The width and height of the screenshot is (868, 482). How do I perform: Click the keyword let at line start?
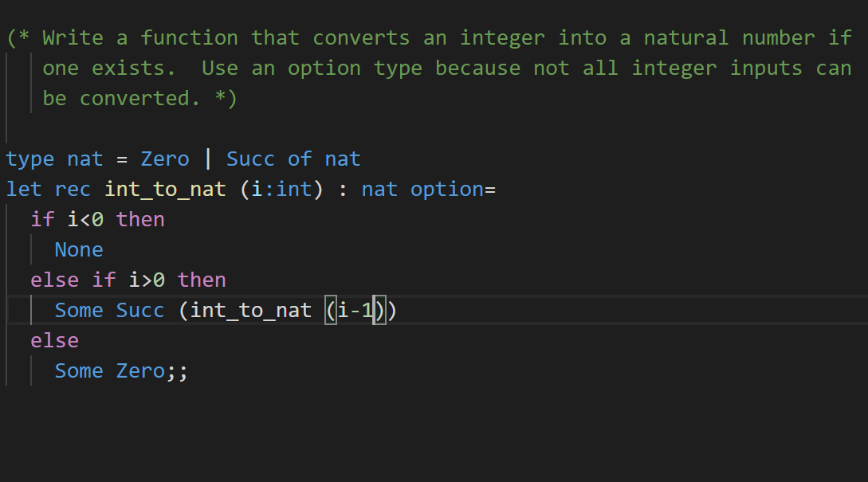click(x=23, y=189)
